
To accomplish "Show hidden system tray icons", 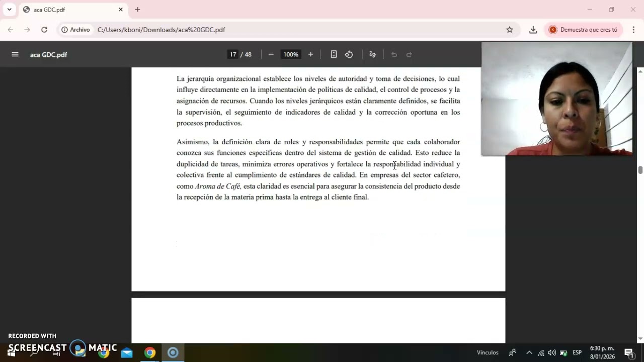I will coord(529,352).
